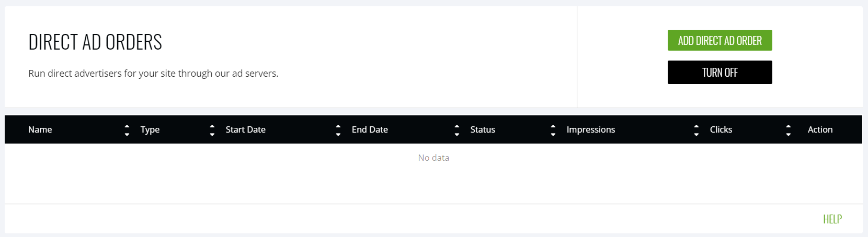The height and width of the screenshot is (237, 868).
Task: Select the Type header text
Action: (x=150, y=129)
